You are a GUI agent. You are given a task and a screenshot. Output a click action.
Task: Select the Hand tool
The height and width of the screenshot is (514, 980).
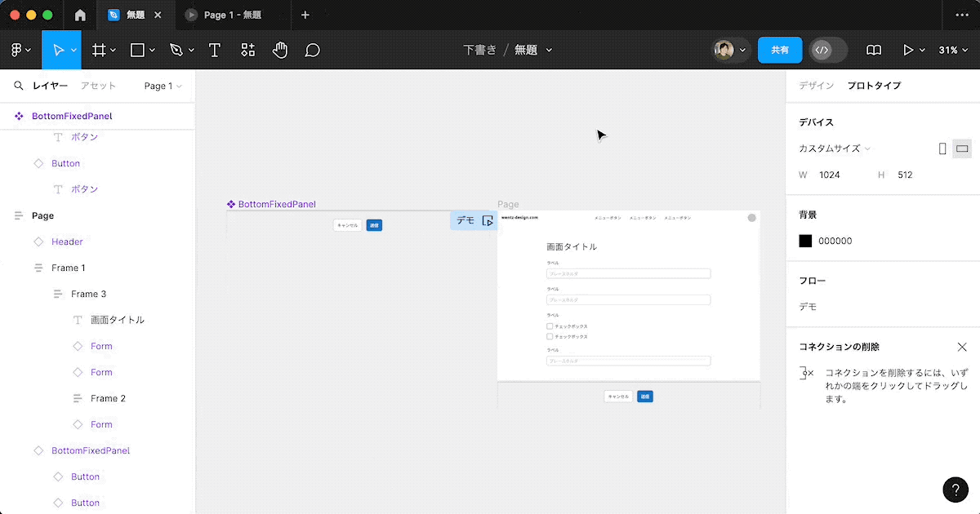280,50
